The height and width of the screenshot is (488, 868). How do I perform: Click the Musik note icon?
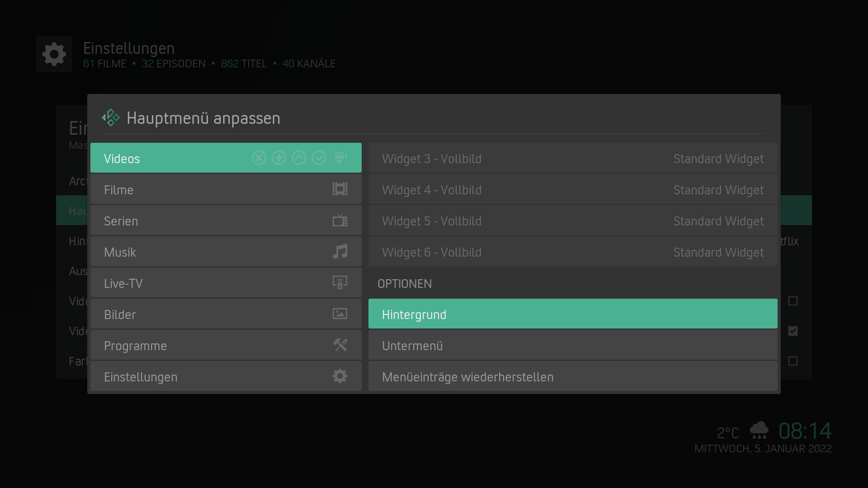(340, 251)
